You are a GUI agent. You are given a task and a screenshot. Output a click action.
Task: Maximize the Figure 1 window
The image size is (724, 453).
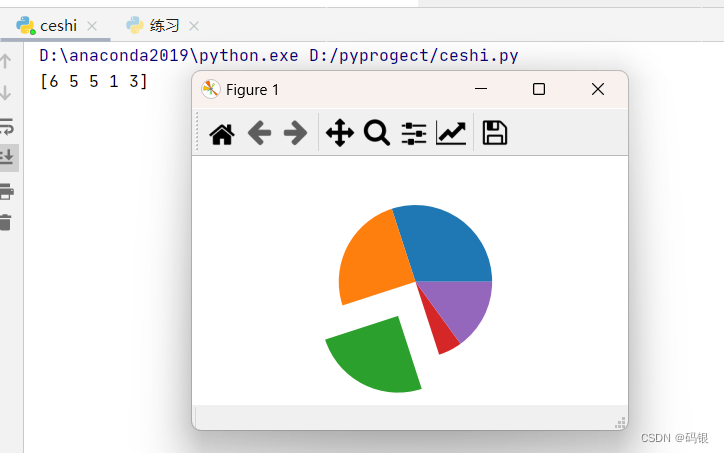(x=539, y=89)
